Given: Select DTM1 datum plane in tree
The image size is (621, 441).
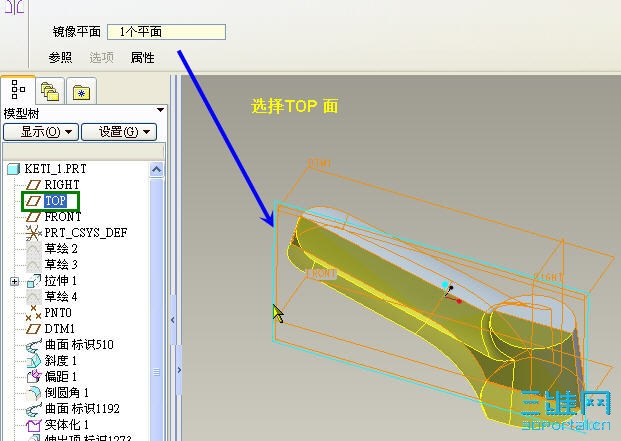Looking at the screenshot, I should click(x=59, y=329).
